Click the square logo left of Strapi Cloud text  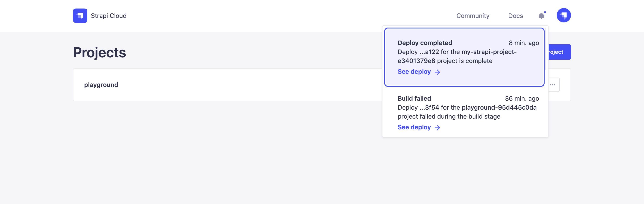pyautogui.click(x=80, y=15)
